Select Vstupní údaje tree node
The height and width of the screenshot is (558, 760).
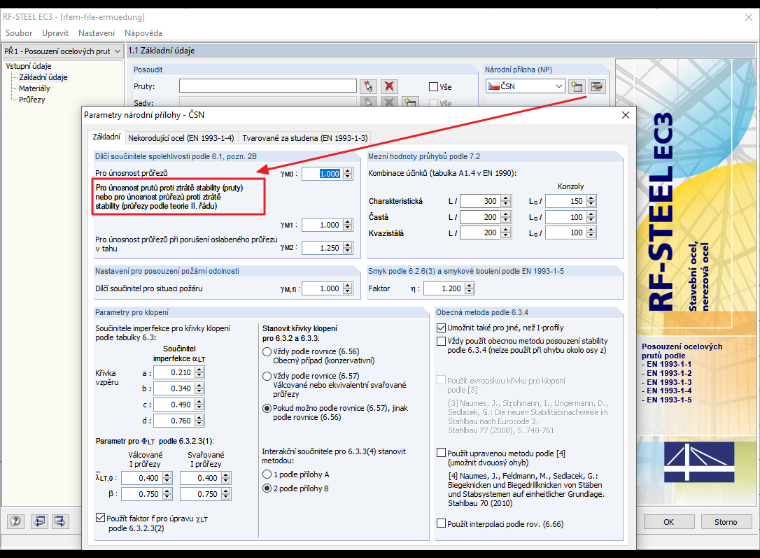coord(28,66)
